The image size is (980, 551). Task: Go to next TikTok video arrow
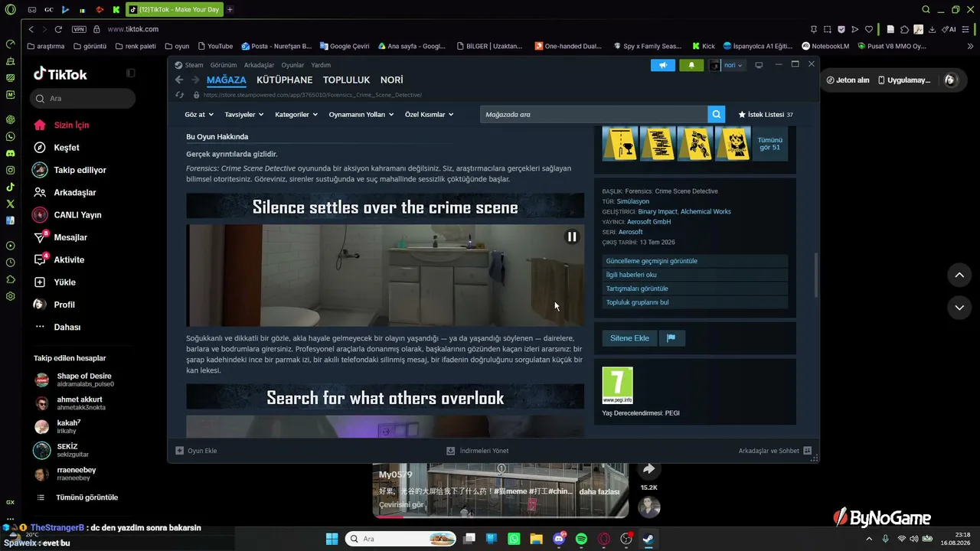pyautogui.click(x=959, y=308)
